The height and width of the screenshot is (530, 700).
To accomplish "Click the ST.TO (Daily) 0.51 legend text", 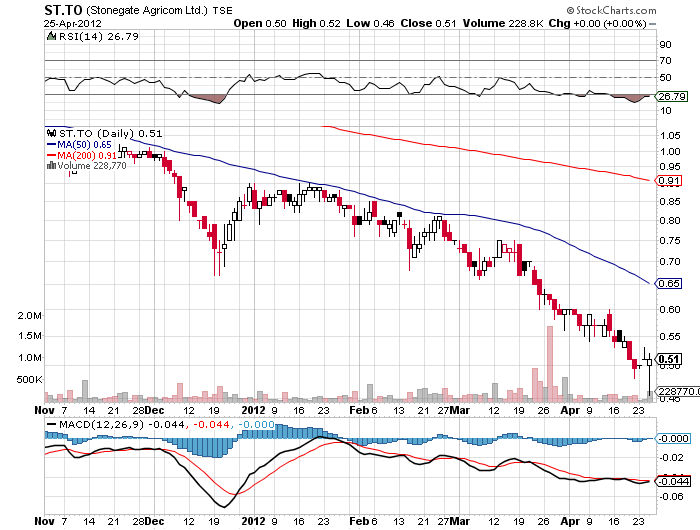I will coord(111,133).
